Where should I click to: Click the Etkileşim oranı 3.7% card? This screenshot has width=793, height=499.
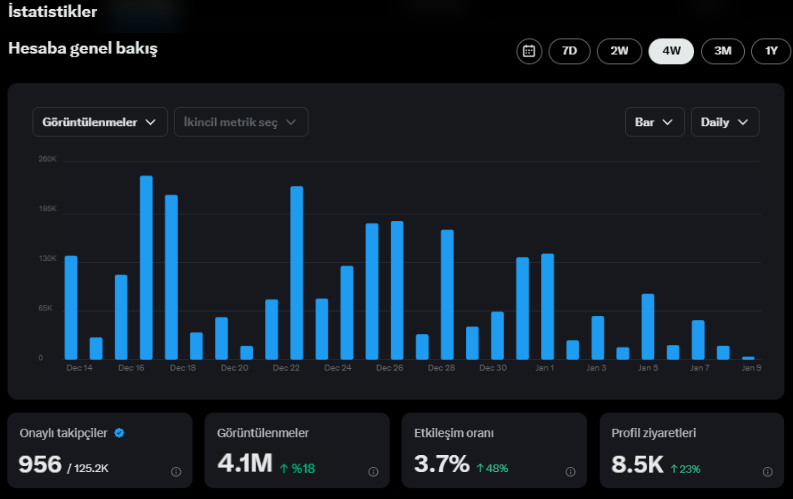tap(494, 450)
